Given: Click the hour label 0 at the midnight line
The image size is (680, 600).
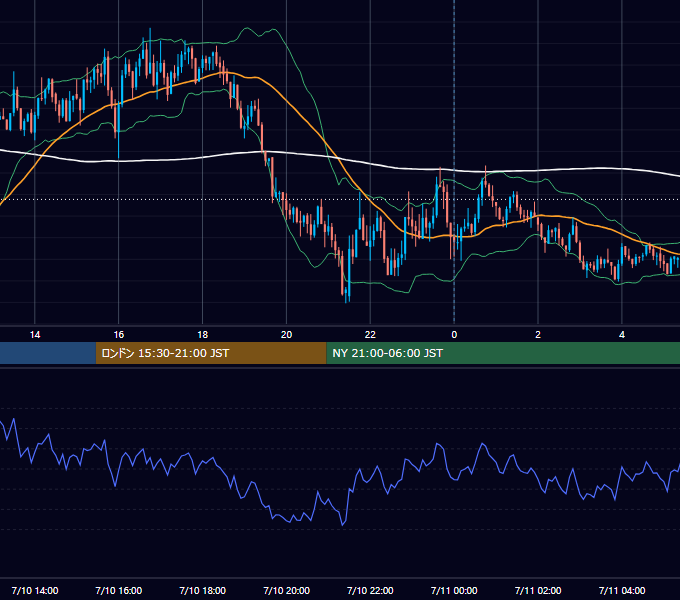Looking at the screenshot, I should pos(454,335).
